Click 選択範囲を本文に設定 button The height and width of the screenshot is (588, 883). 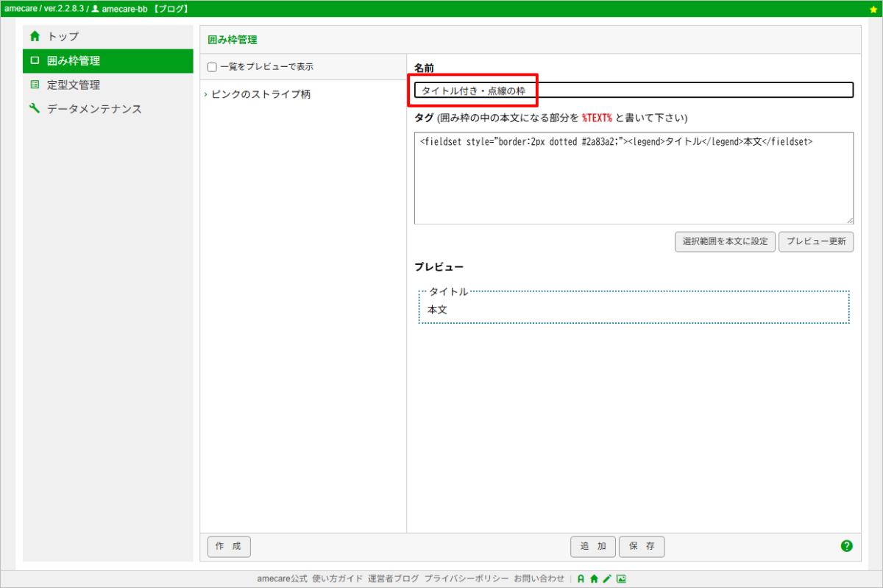point(724,241)
